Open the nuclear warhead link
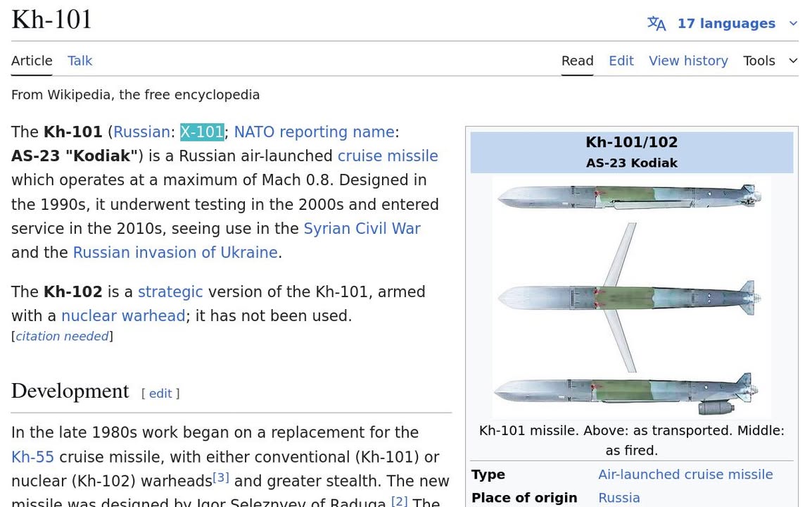The width and height of the screenshot is (812, 507). 123,316
